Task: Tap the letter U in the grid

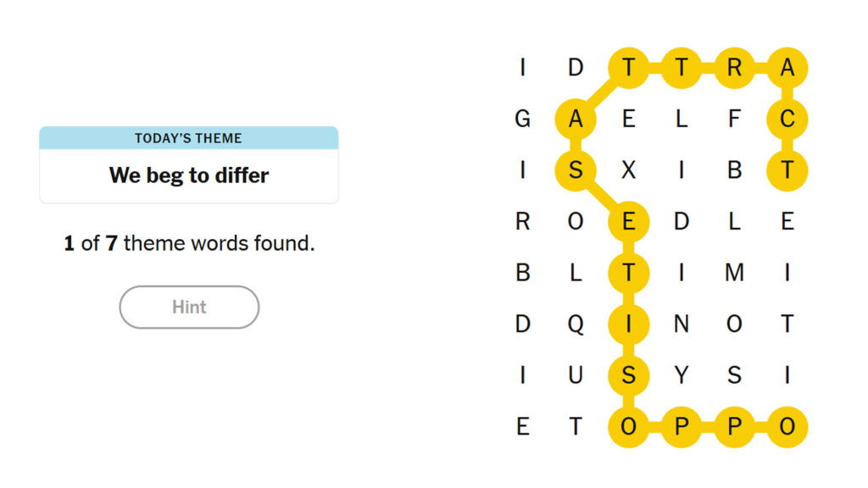Action: point(576,375)
